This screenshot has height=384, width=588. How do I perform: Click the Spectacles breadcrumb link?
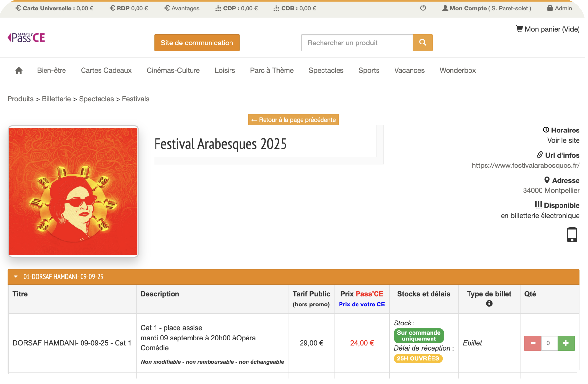tap(97, 99)
